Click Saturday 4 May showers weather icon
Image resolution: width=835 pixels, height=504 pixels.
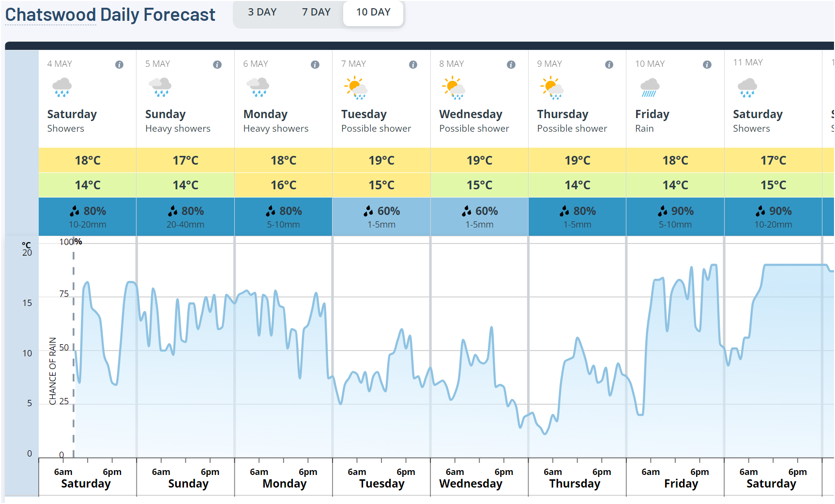tap(62, 88)
